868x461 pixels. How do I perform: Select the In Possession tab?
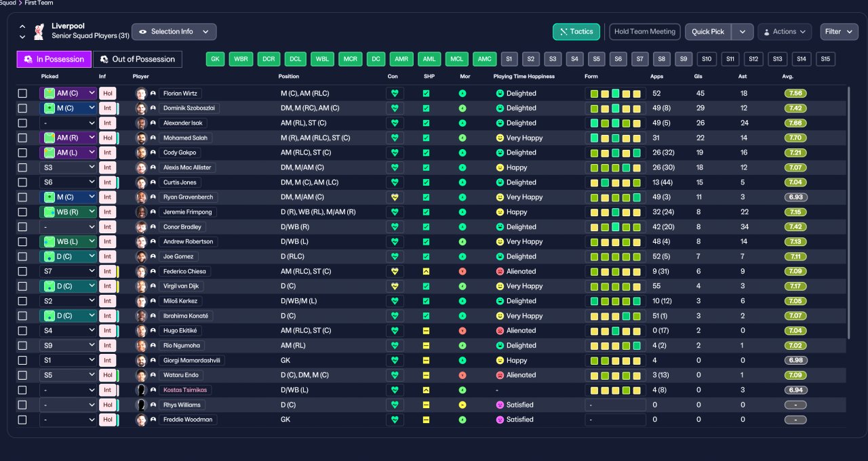tap(54, 59)
